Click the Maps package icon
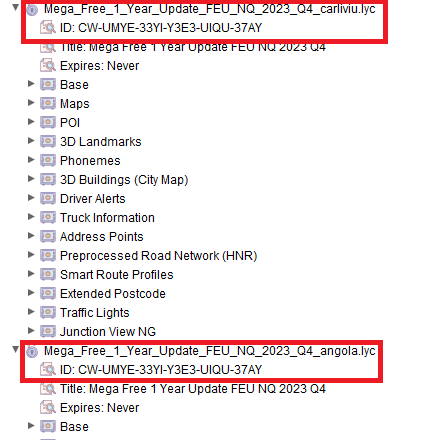The width and height of the screenshot is (436, 440). coord(48,104)
